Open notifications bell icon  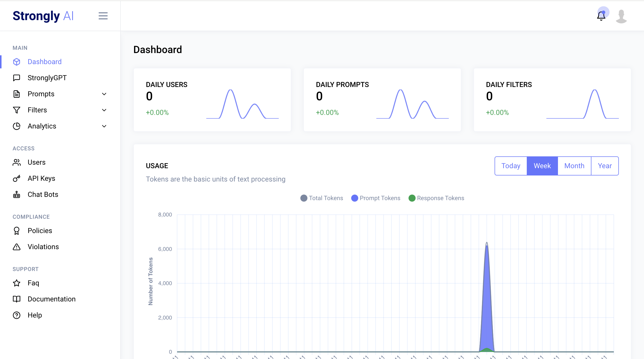click(601, 16)
